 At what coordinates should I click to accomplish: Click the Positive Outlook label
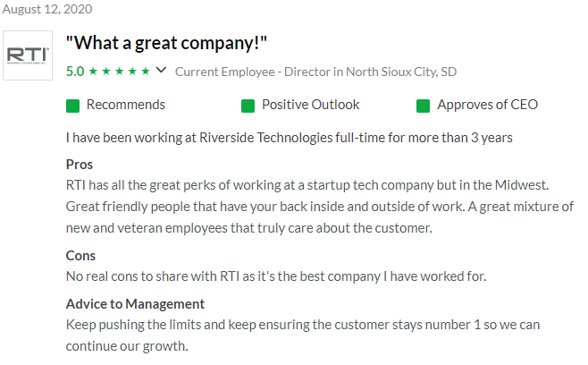click(x=310, y=105)
